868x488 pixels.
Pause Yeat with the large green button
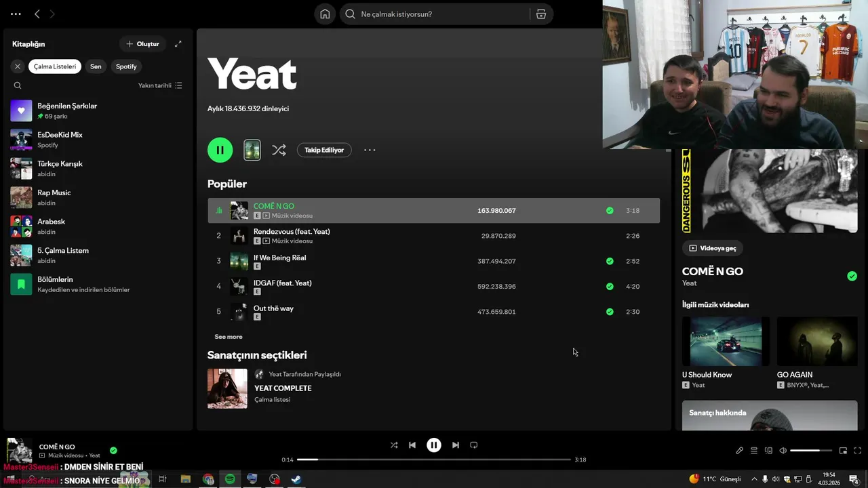pyautogui.click(x=220, y=150)
